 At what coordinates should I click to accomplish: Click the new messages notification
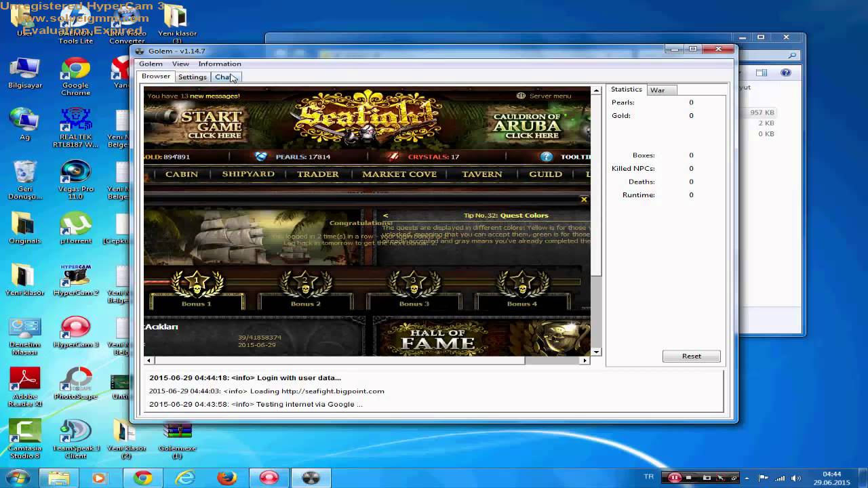[x=193, y=96]
